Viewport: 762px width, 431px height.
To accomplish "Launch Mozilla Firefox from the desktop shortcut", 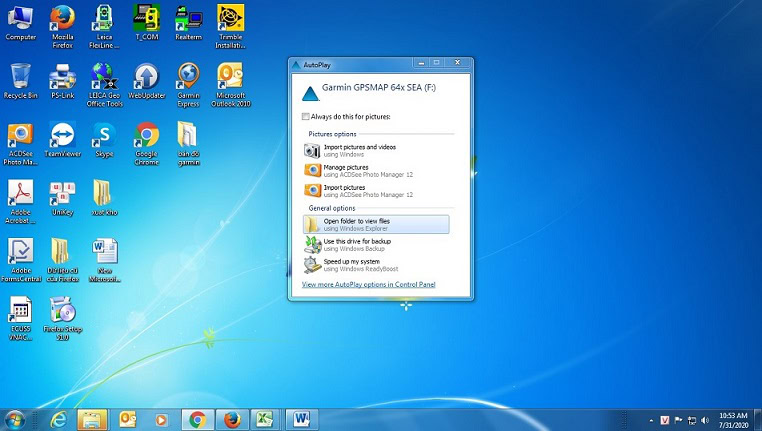I will point(63,27).
